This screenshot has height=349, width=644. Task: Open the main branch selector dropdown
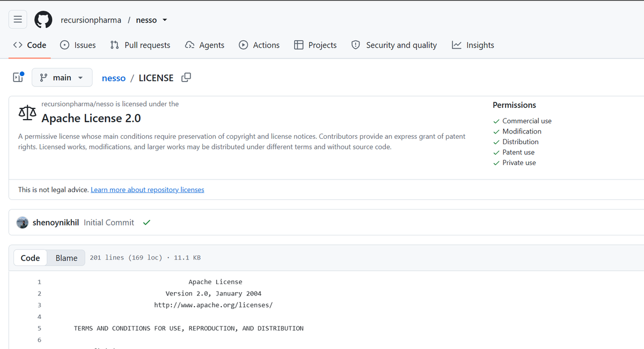coord(62,77)
